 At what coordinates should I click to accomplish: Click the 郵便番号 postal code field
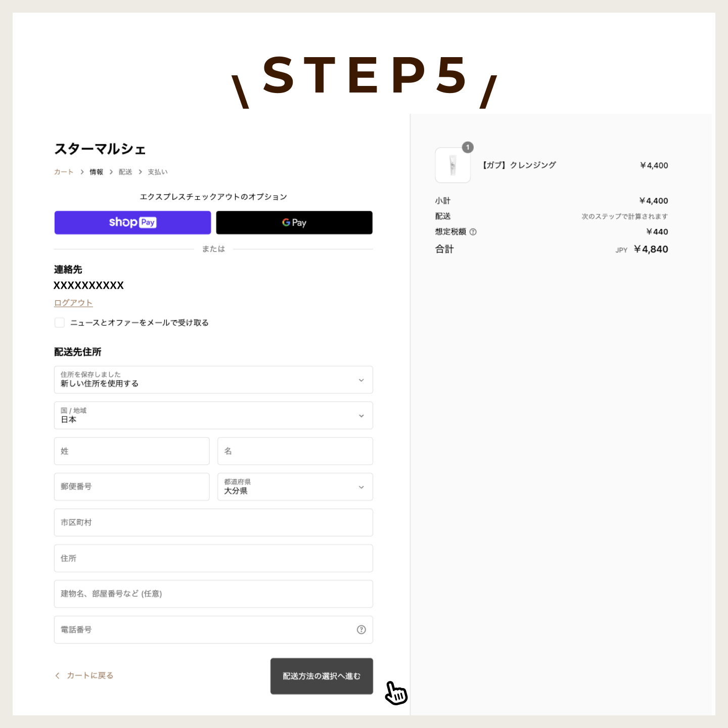click(x=131, y=487)
